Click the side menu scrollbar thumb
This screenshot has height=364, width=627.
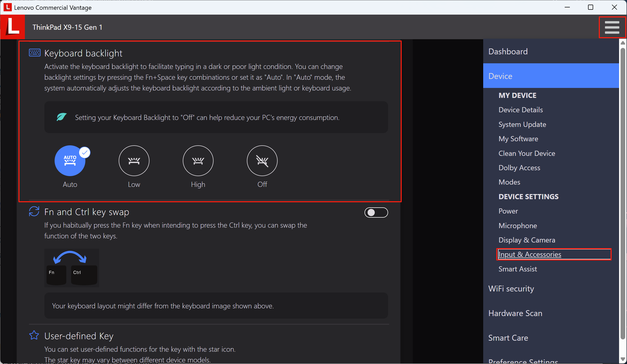coord(623,194)
